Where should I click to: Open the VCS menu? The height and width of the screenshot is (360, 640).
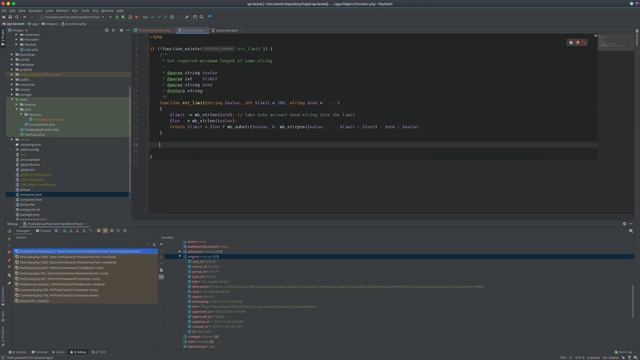(95, 11)
